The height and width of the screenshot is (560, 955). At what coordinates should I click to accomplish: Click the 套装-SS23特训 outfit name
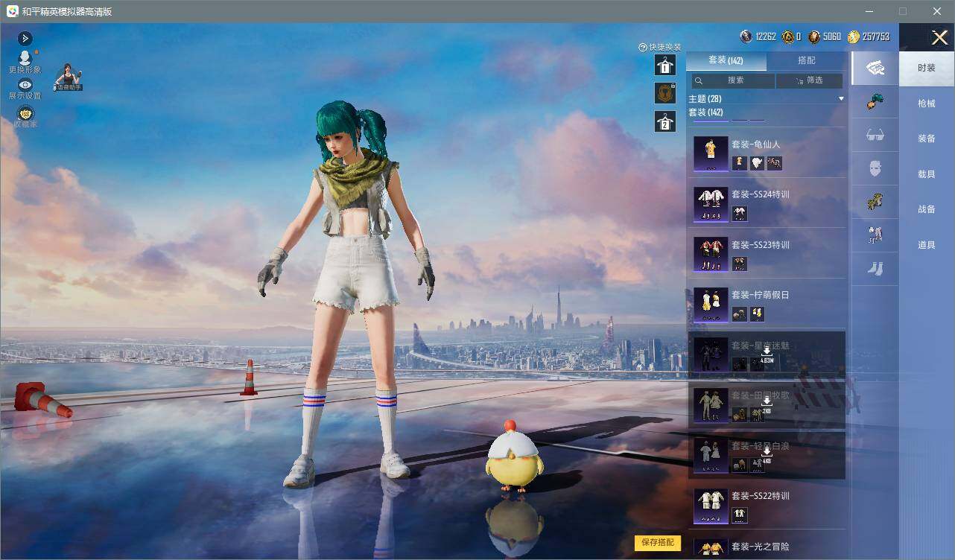(x=760, y=245)
